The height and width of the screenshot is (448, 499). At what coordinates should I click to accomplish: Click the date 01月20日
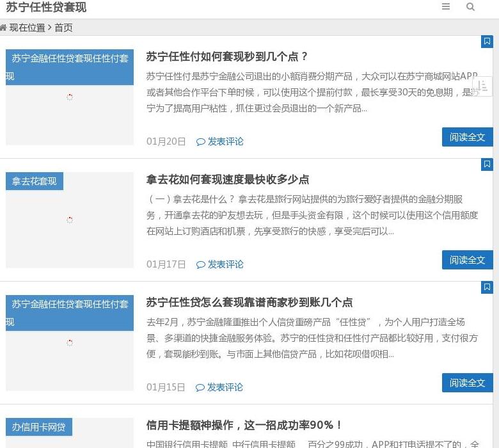166,141
